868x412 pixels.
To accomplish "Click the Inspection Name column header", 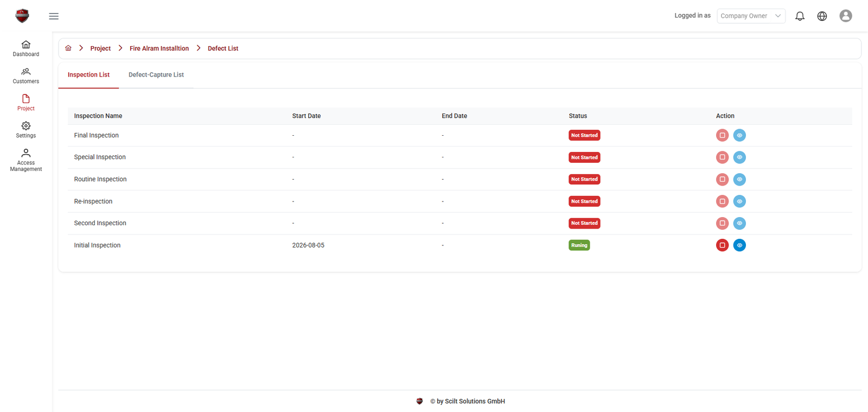I will (x=98, y=116).
